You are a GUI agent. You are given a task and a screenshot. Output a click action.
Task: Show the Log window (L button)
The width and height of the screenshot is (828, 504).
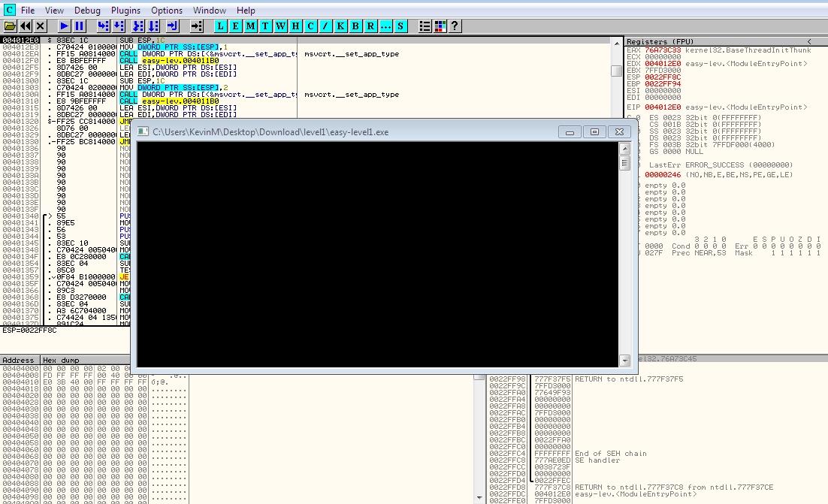[x=221, y=26]
